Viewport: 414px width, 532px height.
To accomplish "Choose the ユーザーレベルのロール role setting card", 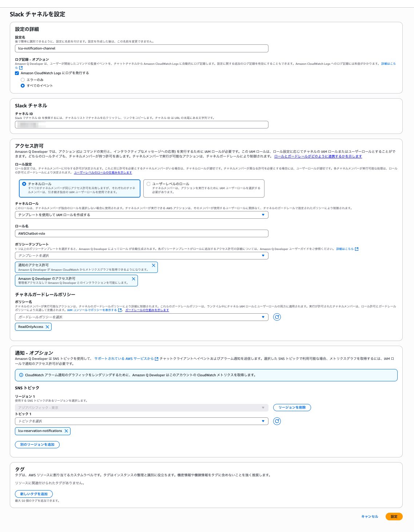I will pos(204,188).
